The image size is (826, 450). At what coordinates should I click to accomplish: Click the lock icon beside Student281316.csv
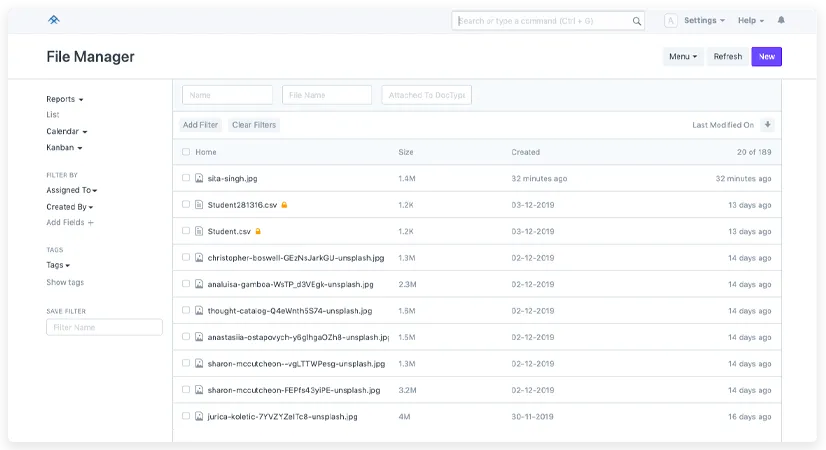click(284, 205)
